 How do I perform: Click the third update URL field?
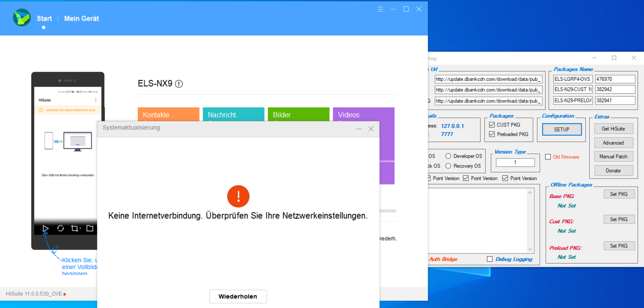pyautogui.click(x=488, y=101)
